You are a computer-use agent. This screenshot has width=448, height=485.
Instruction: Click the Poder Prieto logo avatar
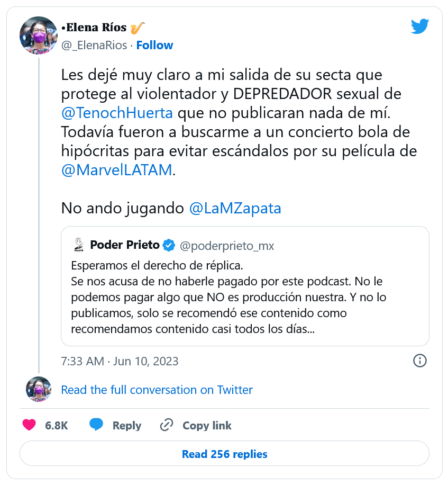click(79, 245)
